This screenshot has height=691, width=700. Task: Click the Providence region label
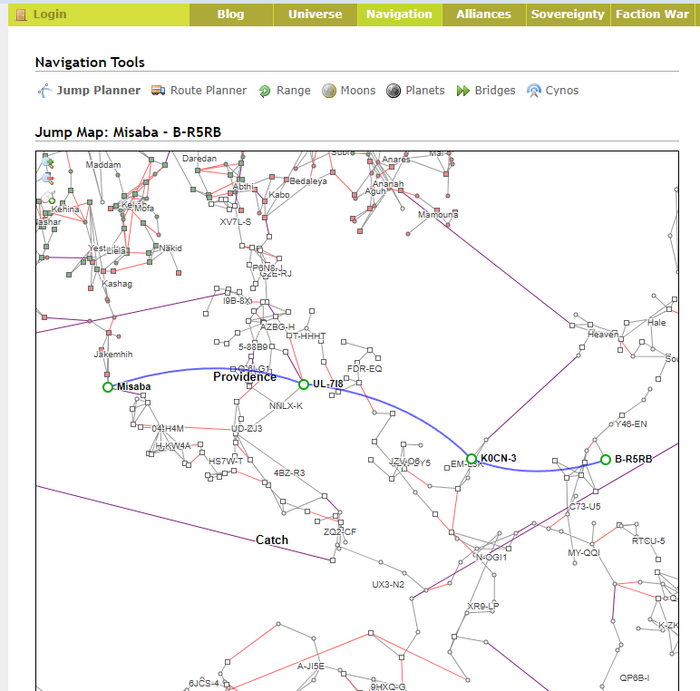click(x=245, y=377)
